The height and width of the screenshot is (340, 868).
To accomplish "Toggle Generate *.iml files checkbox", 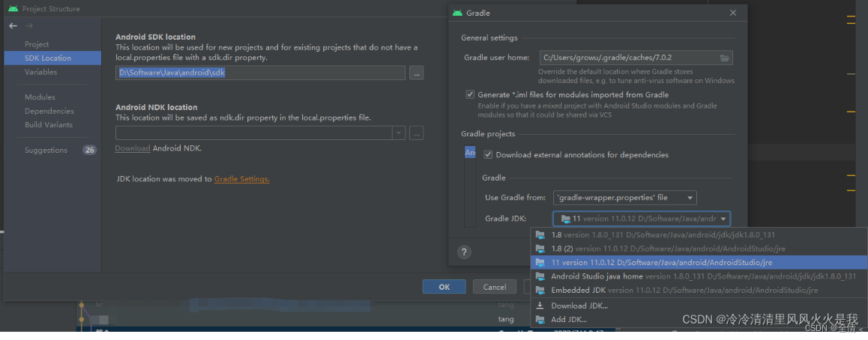I will coord(471,95).
